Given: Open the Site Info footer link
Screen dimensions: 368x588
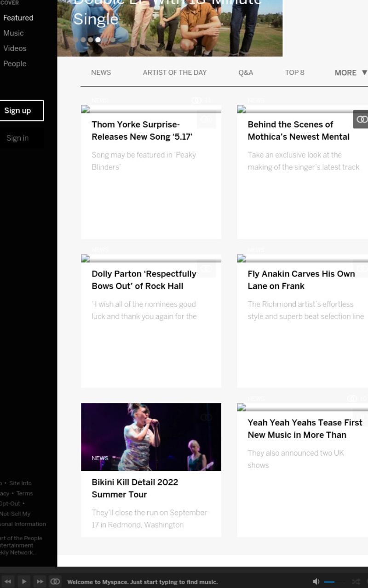Looking at the screenshot, I should coord(20,483).
